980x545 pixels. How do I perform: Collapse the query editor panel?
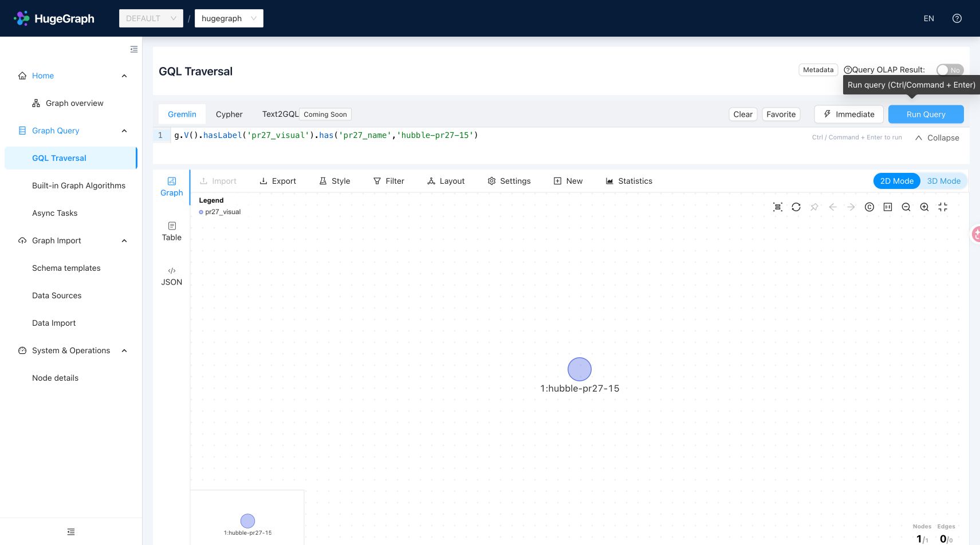point(937,138)
